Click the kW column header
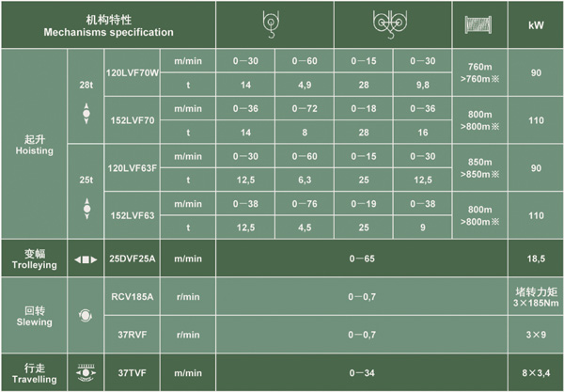Screen dimensions: 564x392 tap(536, 24)
